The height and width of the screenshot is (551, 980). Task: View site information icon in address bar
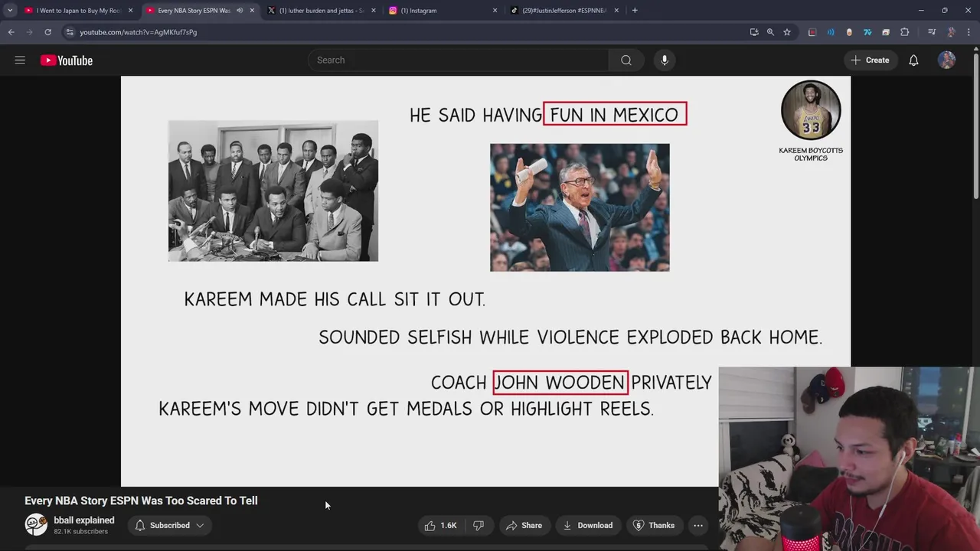point(70,32)
